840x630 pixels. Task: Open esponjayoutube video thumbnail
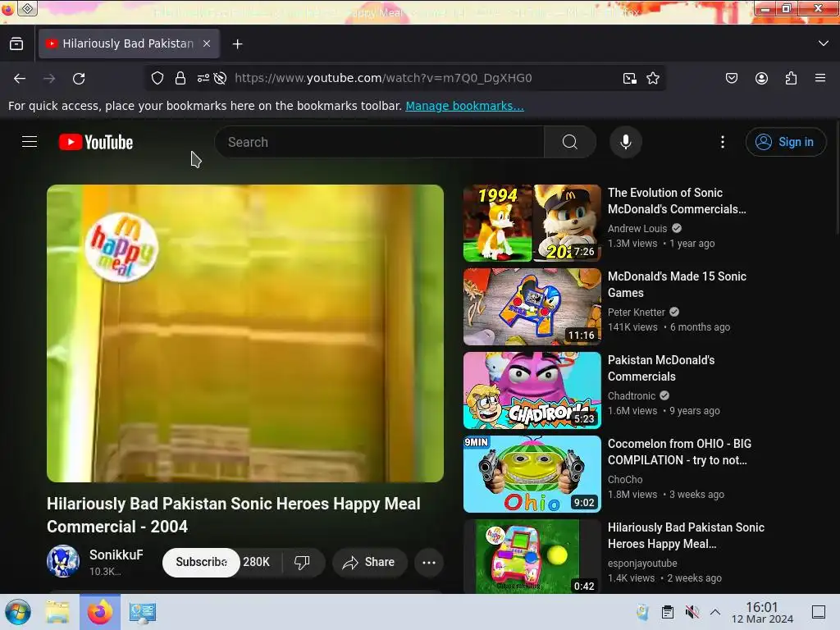click(x=532, y=556)
